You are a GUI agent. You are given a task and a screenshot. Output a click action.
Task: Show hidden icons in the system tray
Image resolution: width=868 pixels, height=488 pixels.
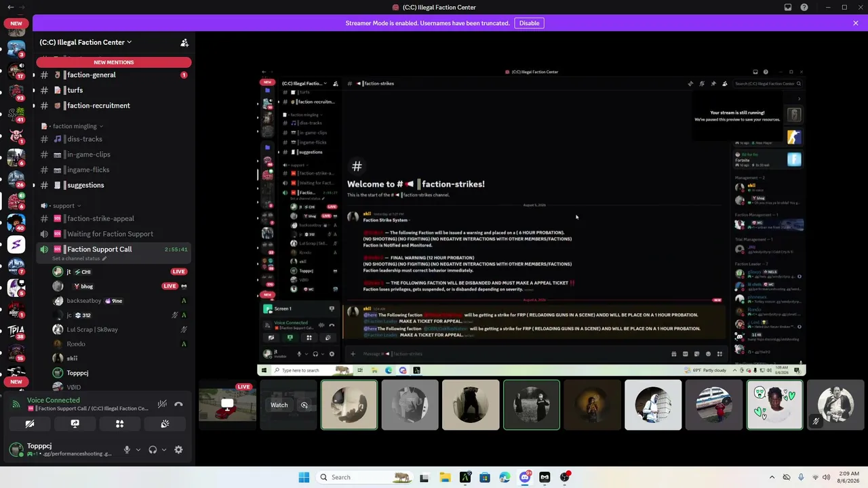click(772, 477)
